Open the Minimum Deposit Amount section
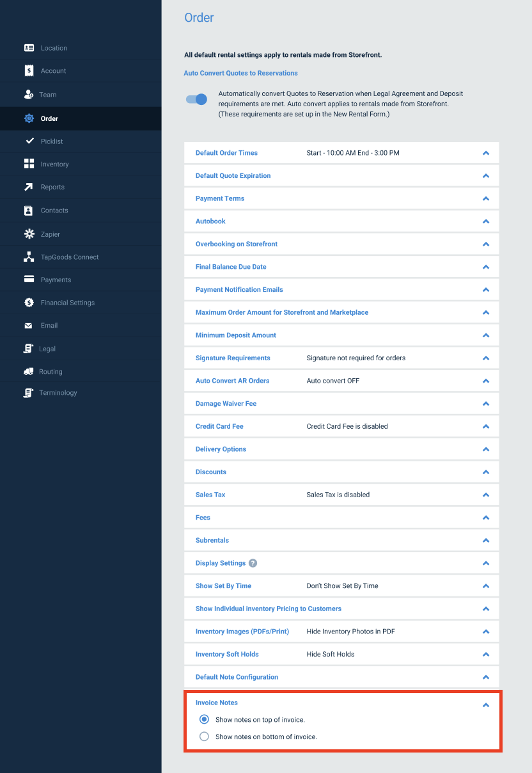 coord(341,335)
